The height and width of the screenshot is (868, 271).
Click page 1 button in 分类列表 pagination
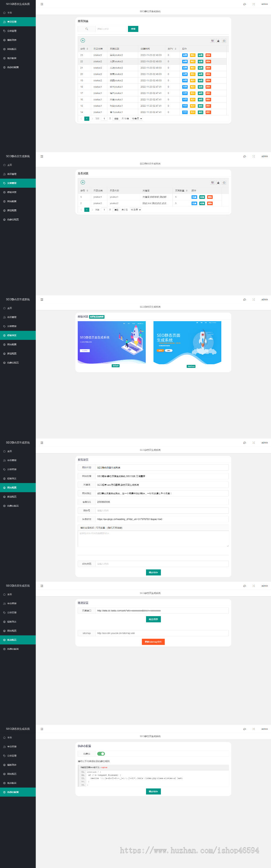point(86,210)
